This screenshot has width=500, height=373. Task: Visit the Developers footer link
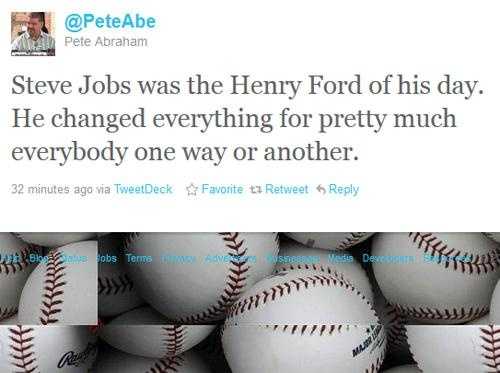(x=388, y=258)
